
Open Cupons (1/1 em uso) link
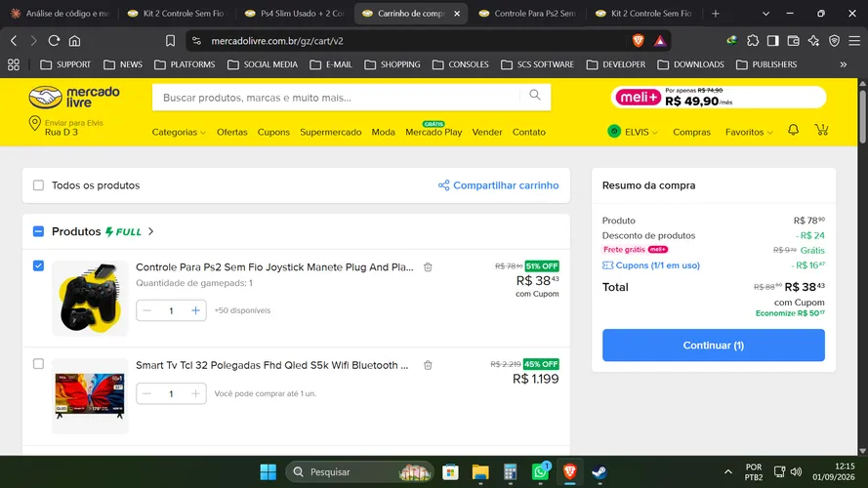coord(651,265)
